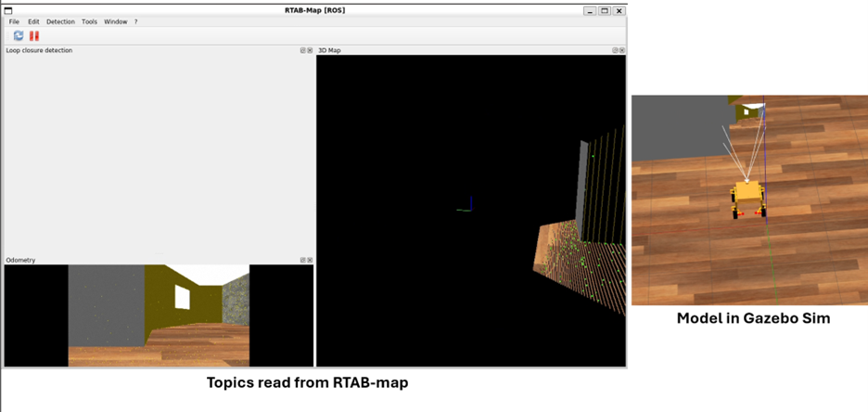The height and width of the screenshot is (412, 868).
Task: Select the yellow robot in Gazebo Sim
Action: tap(748, 199)
